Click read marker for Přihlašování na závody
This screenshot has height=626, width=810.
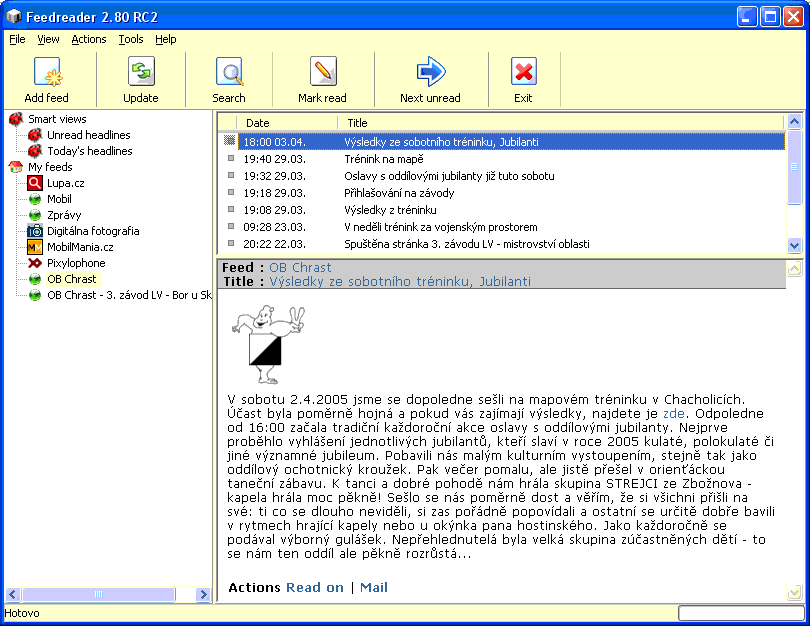[231, 193]
